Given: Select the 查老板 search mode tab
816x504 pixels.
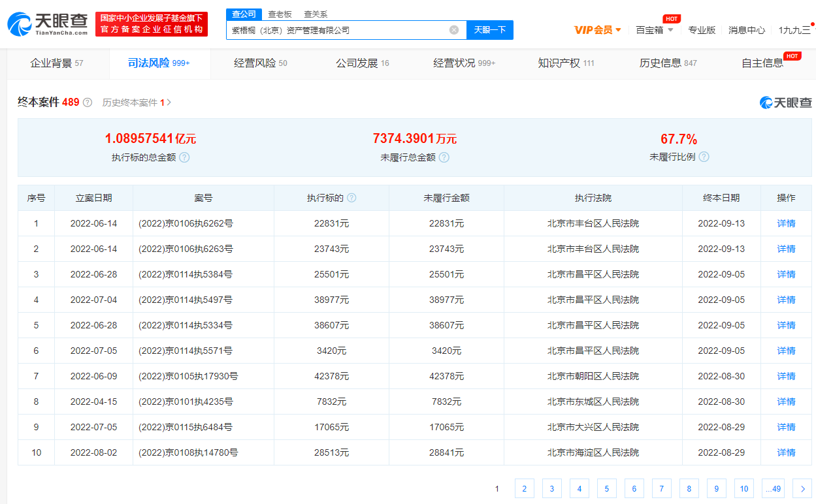Looking at the screenshot, I should (x=280, y=14).
